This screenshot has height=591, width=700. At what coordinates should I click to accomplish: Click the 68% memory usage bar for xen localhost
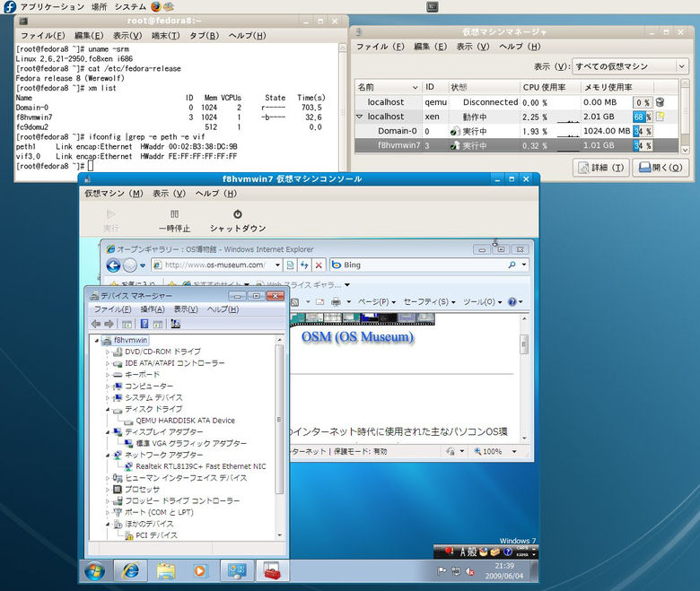(642, 117)
